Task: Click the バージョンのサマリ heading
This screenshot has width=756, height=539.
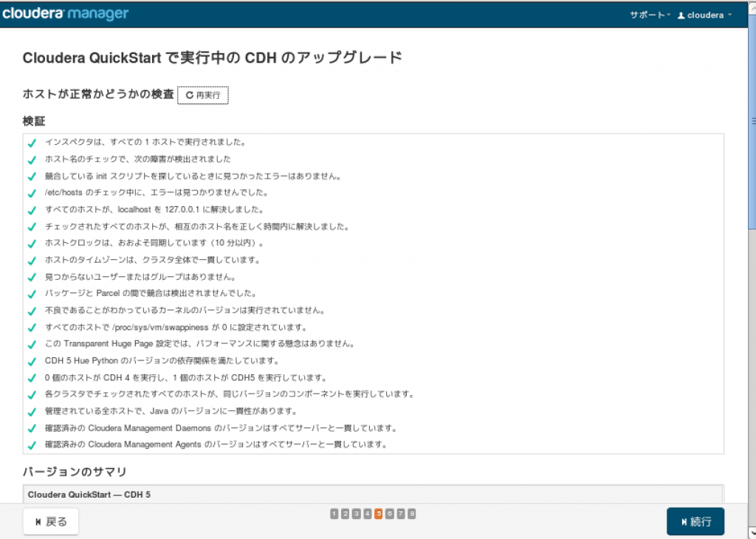Action: click(x=75, y=472)
